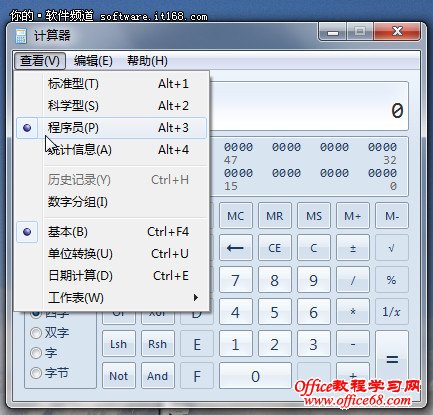Click the binary bit display panel
Screen dimensions: 433x415
click(x=309, y=166)
